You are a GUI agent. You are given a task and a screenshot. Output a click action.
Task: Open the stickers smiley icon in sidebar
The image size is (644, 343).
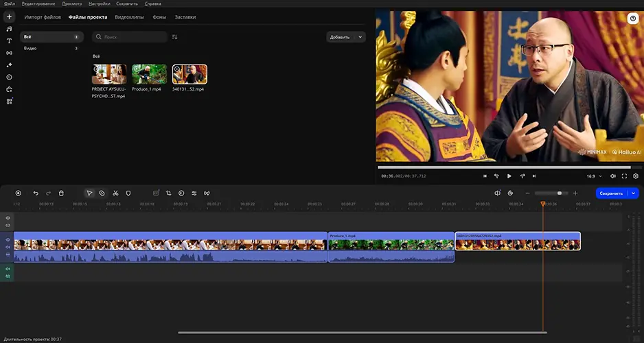pos(9,77)
